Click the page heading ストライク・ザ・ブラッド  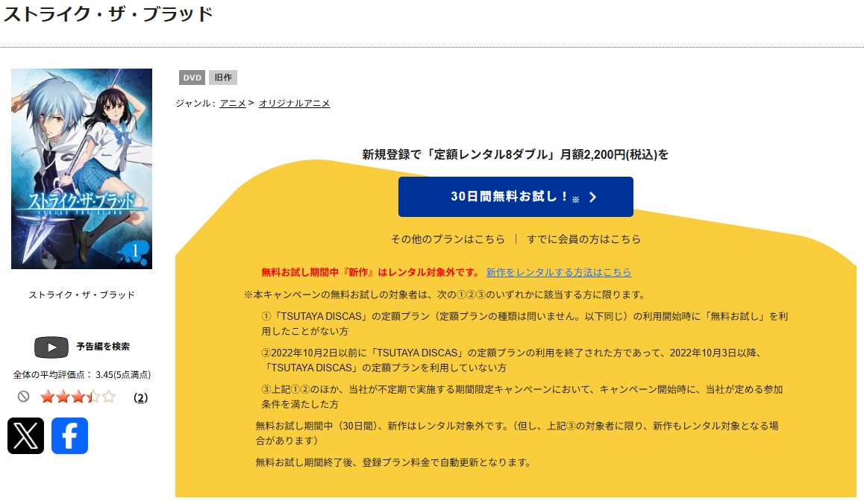pos(108,13)
